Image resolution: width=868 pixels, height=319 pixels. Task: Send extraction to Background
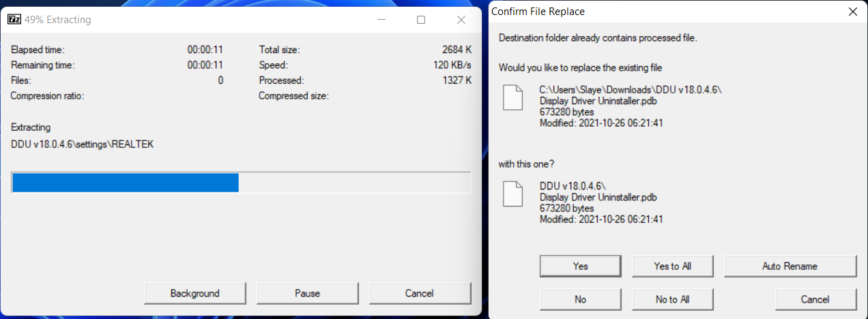coord(194,293)
